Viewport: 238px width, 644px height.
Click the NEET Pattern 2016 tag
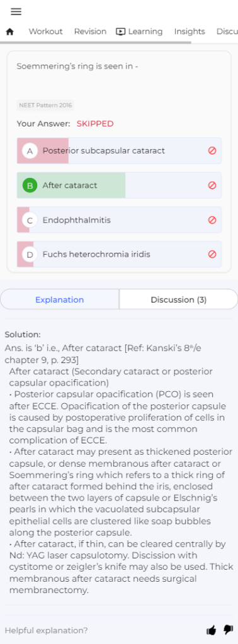45,106
